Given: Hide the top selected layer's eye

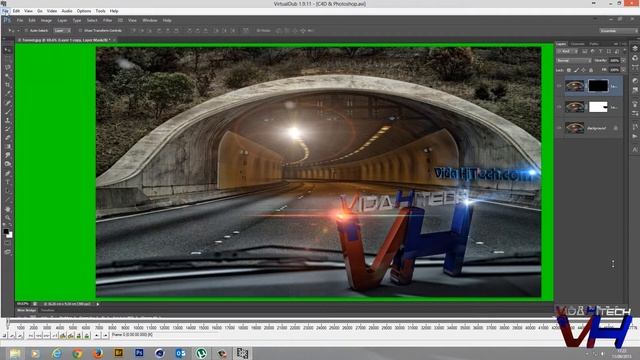Looking at the screenshot, I should click(559, 86).
